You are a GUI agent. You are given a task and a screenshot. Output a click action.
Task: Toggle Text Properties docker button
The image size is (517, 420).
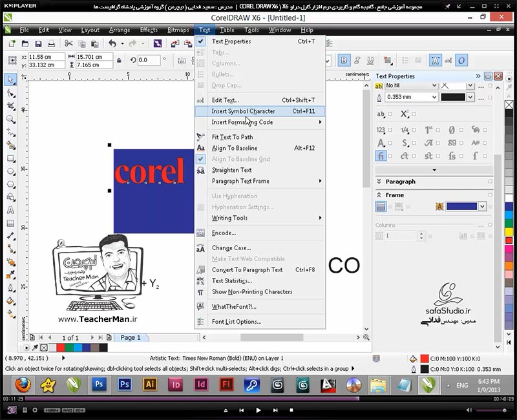435,60
